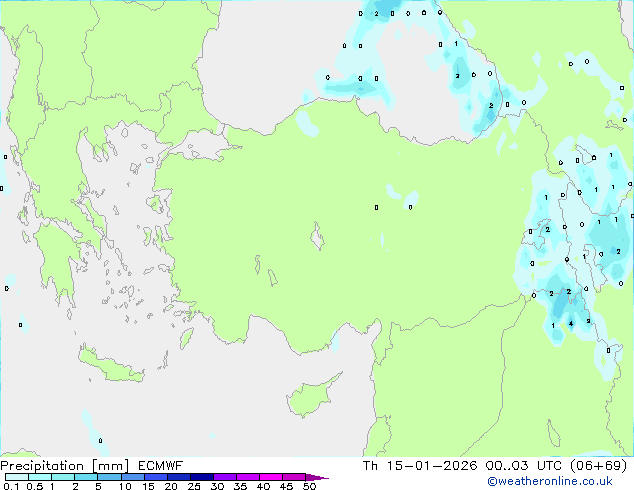Click the 15–20 mm blue legend swatch

(x=155, y=477)
